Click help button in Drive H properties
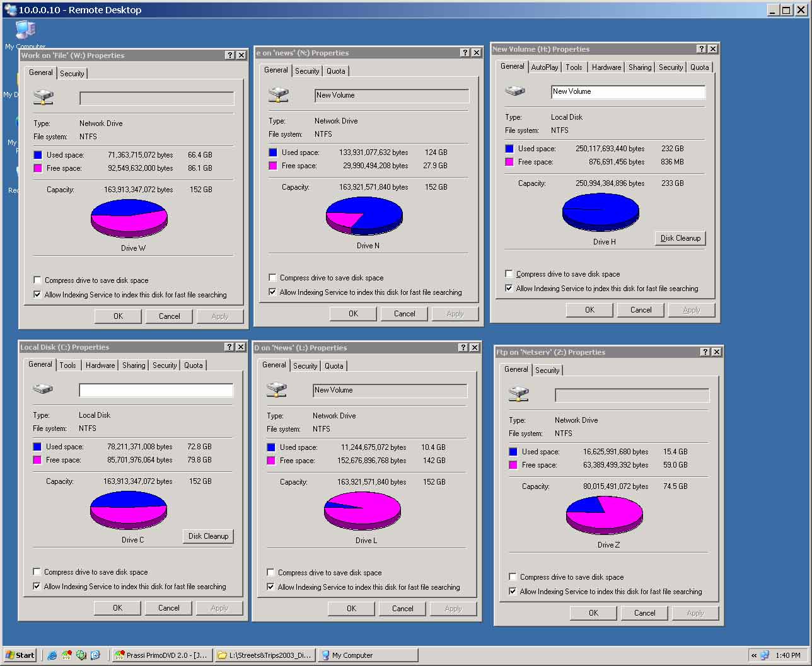 702,49
